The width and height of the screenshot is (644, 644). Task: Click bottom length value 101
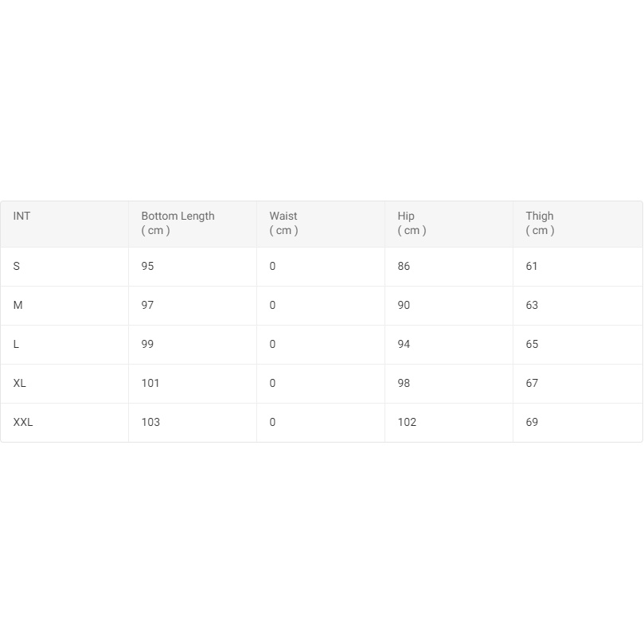[150, 384]
